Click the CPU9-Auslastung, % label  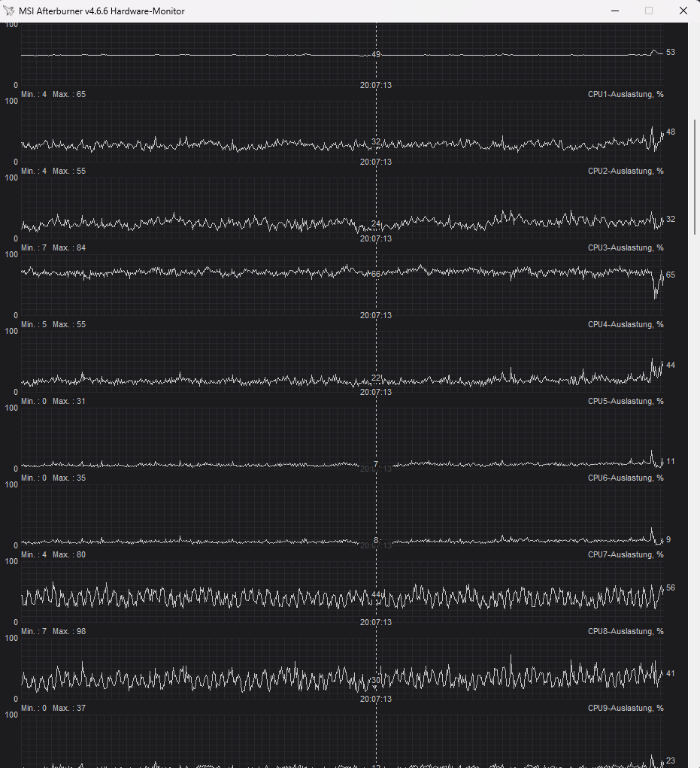[x=626, y=709]
